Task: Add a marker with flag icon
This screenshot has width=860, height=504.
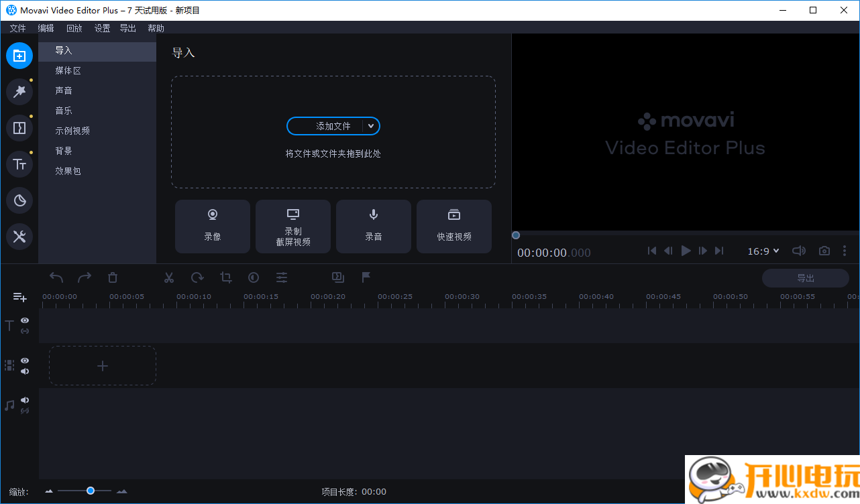Action: (x=366, y=277)
